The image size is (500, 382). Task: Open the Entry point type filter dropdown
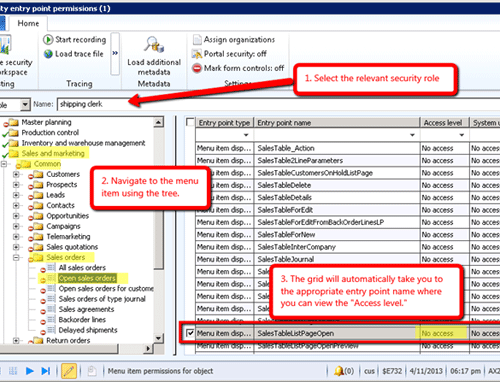click(x=246, y=135)
